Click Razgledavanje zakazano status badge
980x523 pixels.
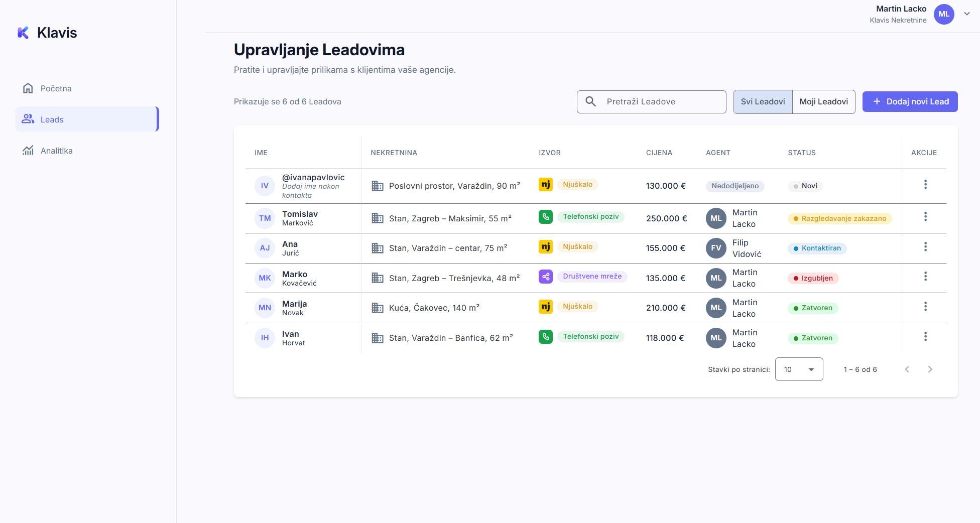(x=839, y=218)
